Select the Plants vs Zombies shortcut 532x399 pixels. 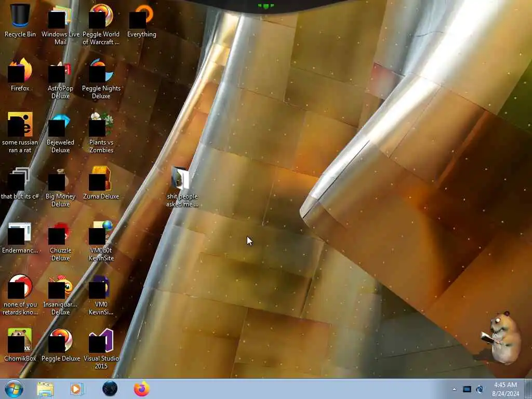click(x=101, y=132)
